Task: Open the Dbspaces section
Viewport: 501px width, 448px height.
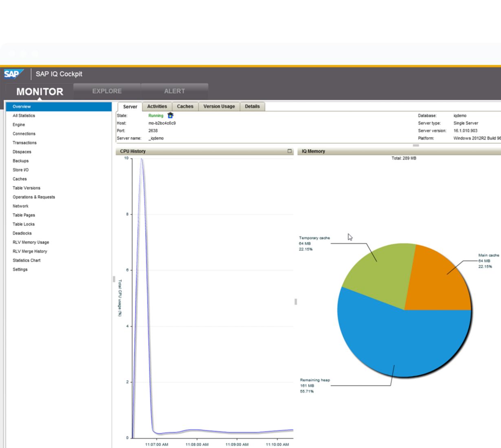Action: [22, 152]
